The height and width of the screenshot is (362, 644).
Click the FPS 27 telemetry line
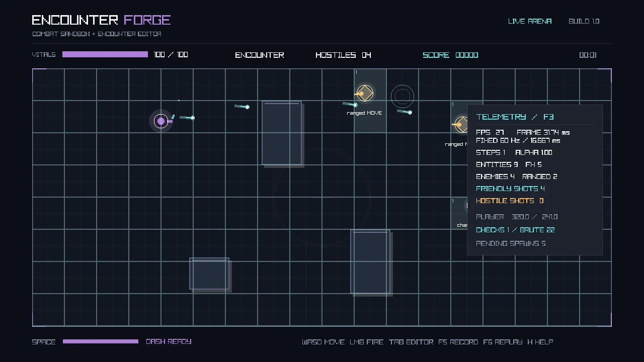click(523, 132)
